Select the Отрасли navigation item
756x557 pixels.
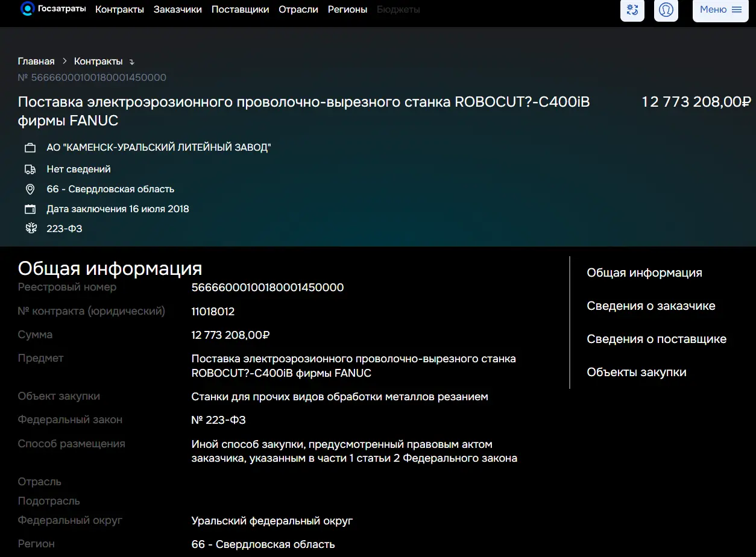click(x=298, y=10)
